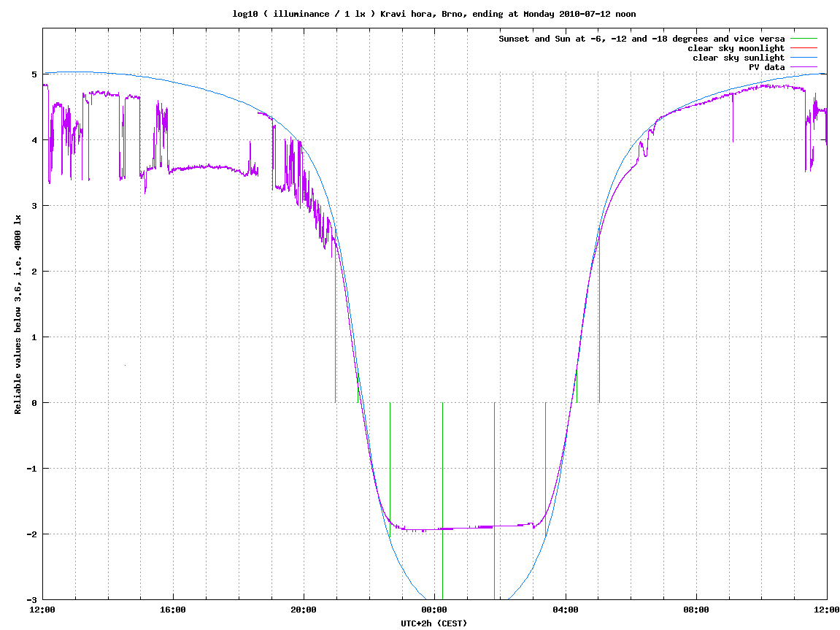Click the y-axis tick label 3
840x630 pixels.
35,206
